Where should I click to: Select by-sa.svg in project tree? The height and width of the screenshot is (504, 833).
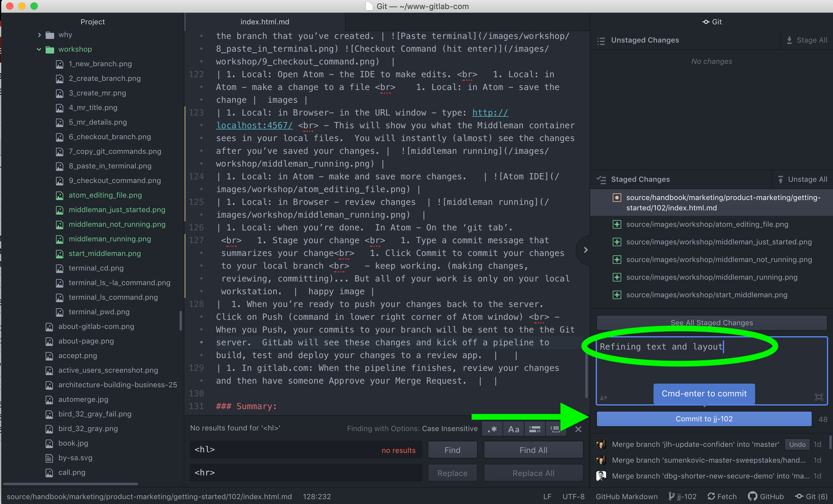pos(75,458)
